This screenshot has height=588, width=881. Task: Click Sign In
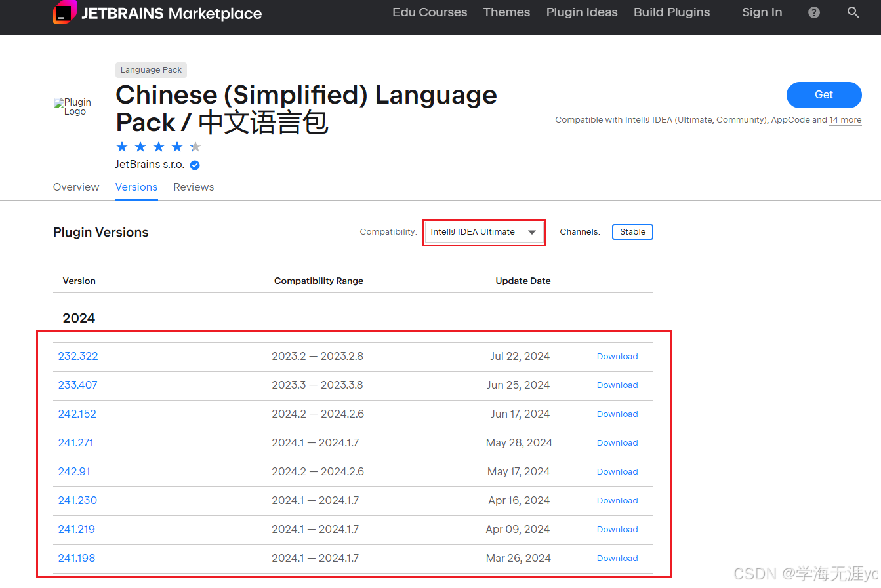click(x=762, y=12)
